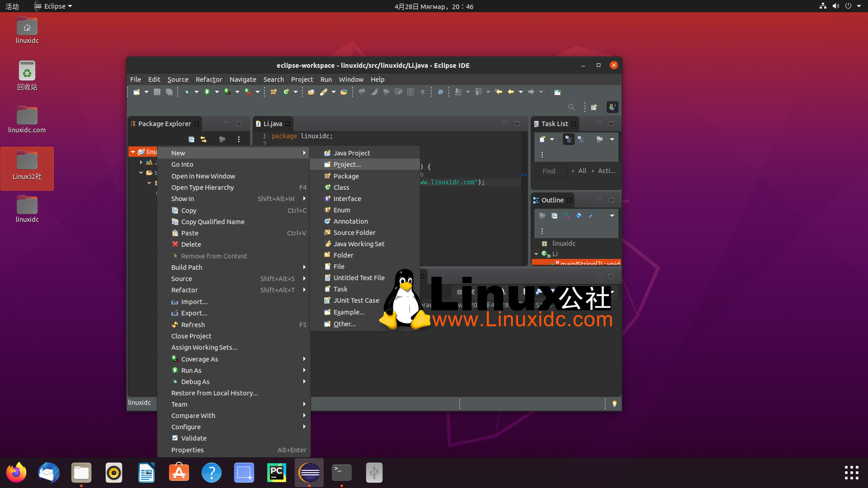Open Outline view menu dropdown arrow
868x488 pixels.
coord(612,216)
